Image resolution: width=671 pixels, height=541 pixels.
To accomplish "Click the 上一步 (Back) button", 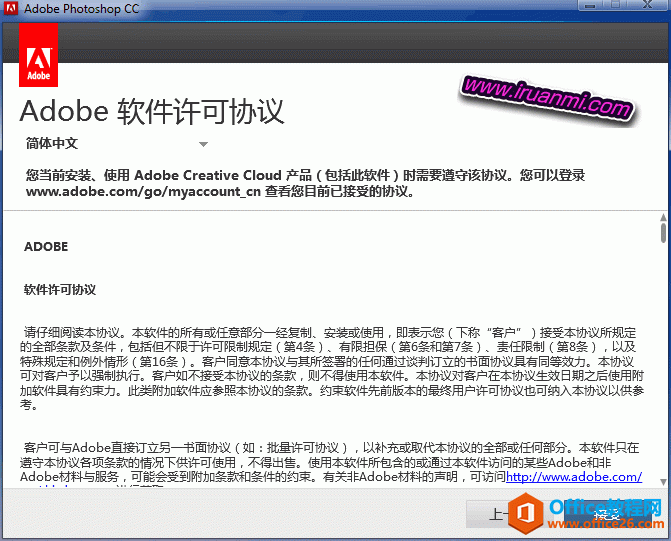I will (490, 514).
